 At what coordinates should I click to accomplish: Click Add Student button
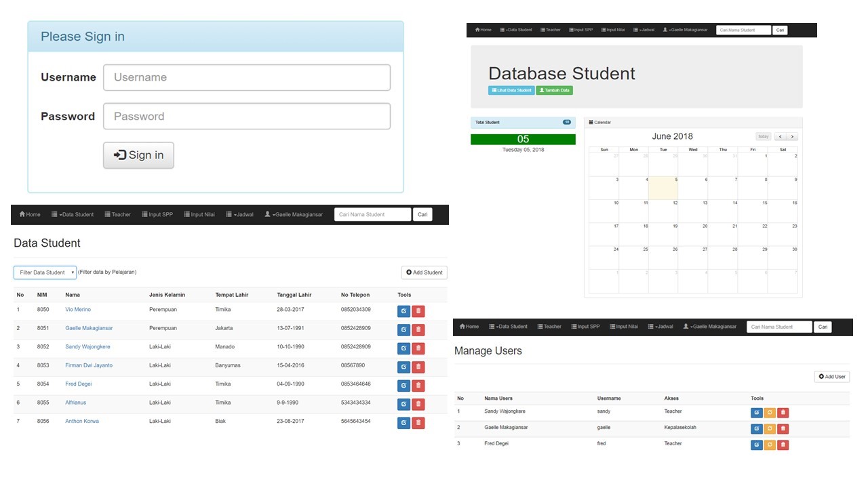(425, 272)
